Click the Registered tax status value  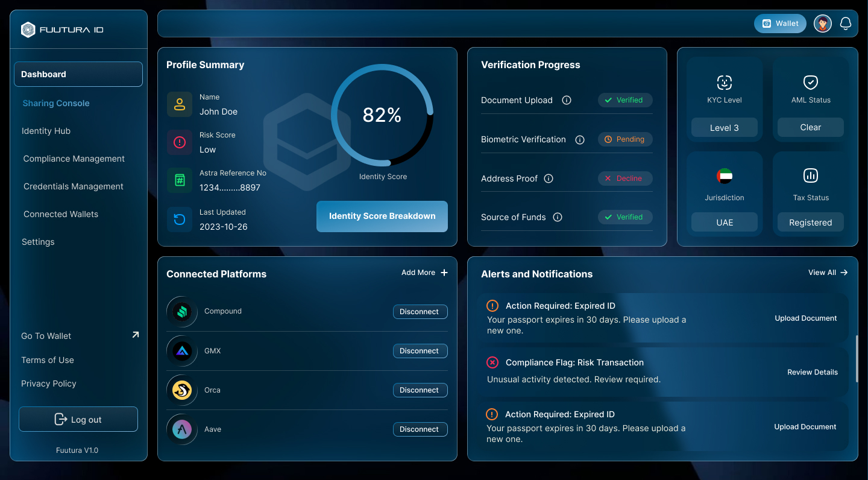pyautogui.click(x=811, y=223)
